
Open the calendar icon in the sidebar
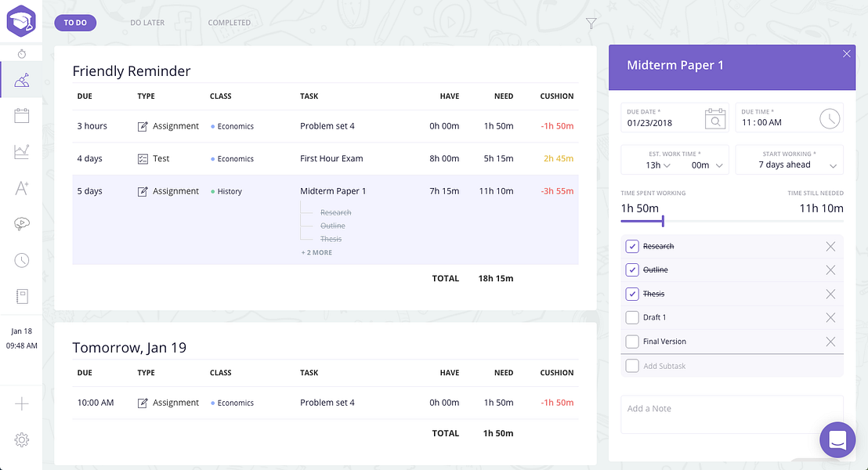click(x=21, y=115)
